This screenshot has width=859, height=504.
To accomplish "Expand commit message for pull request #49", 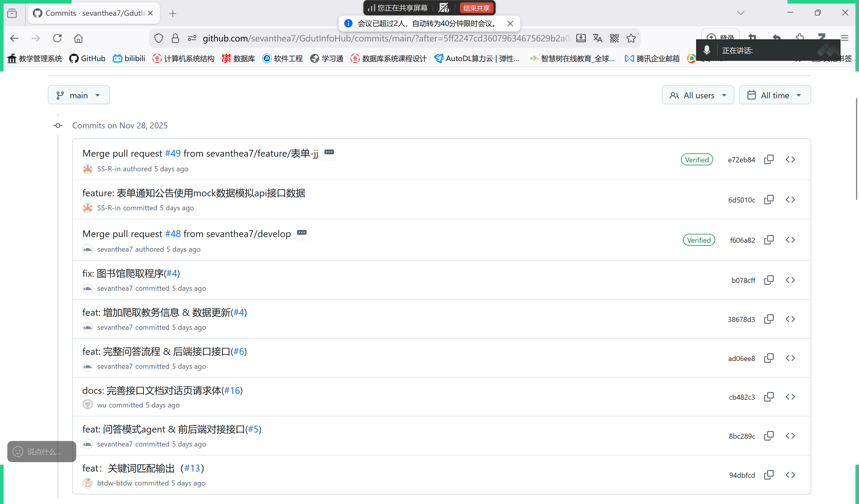I will click(x=329, y=152).
